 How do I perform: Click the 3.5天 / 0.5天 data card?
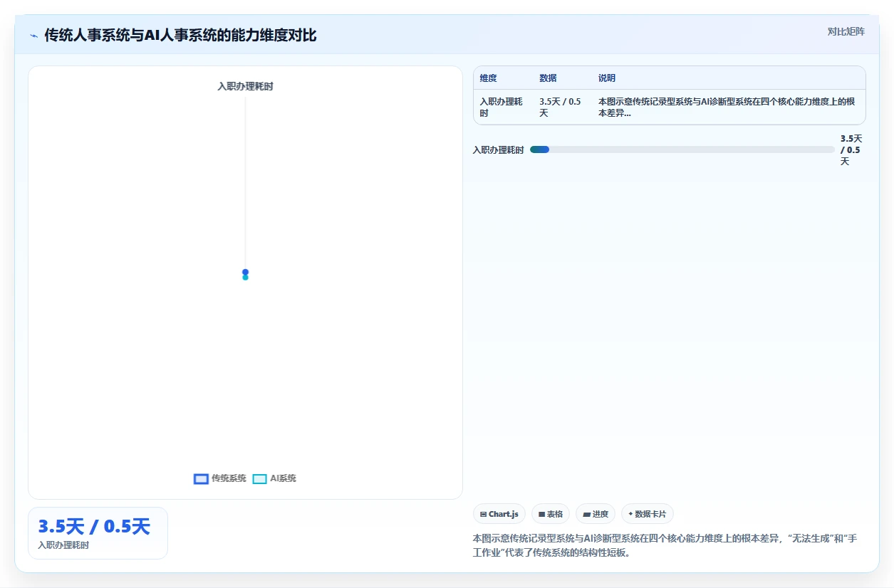(x=98, y=533)
